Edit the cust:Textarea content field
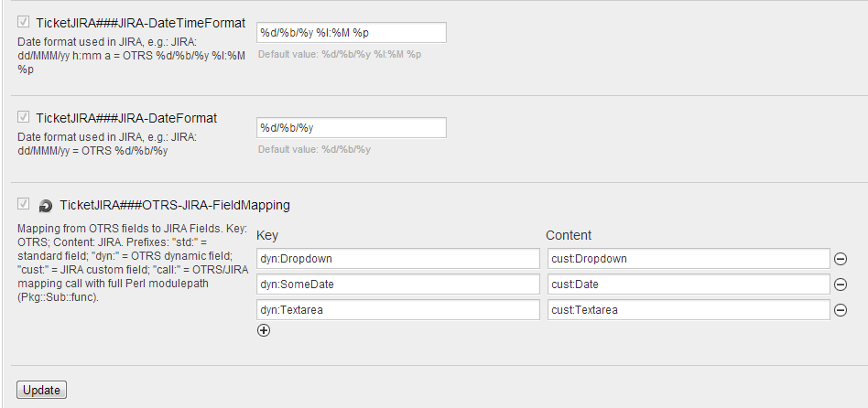 (x=688, y=310)
